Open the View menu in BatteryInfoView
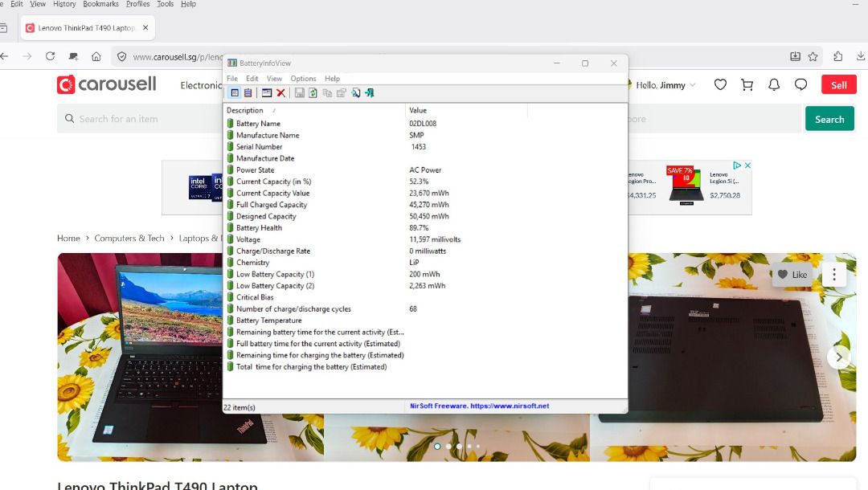Viewport: 868px width, 490px height. click(x=274, y=79)
